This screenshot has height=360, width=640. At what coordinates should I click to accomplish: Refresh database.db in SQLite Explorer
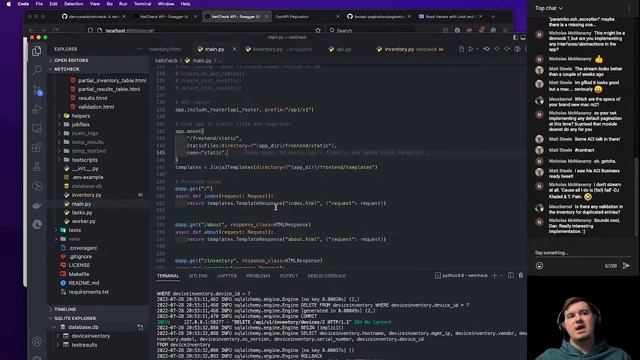pos(140,327)
